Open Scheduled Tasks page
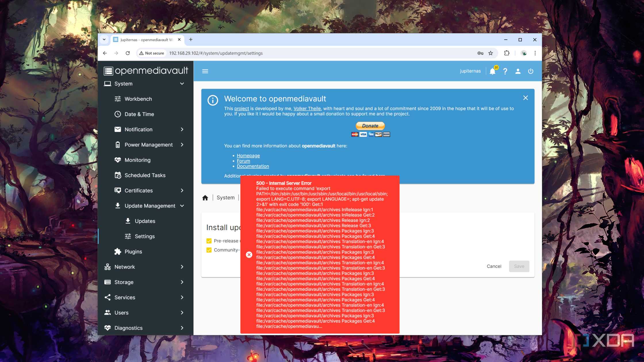The image size is (644, 362). pyautogui.click(x=145, y=175)
